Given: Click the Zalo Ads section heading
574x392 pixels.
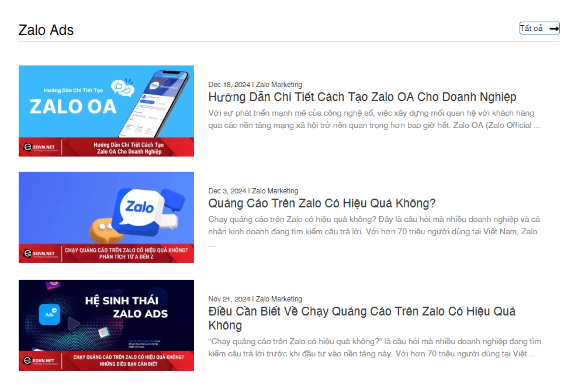Looking at the screenshot, I should (x=46, y=30).
